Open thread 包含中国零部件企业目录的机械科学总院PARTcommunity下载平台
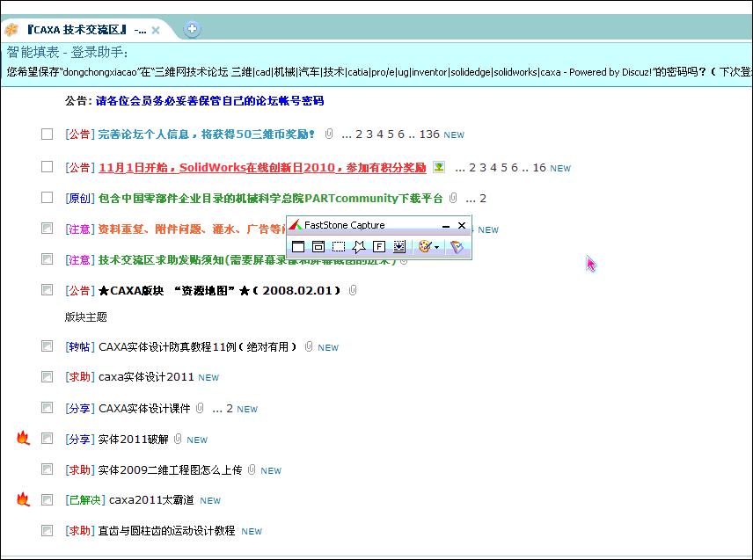 [270, 198]
